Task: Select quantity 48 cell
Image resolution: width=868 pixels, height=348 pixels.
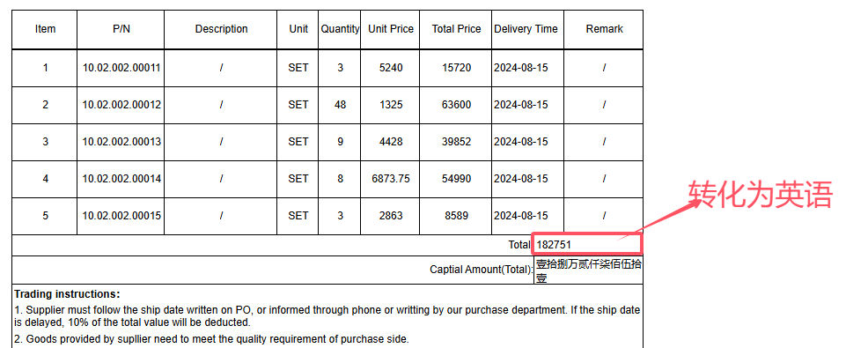Action: click(x=340, y=105)
